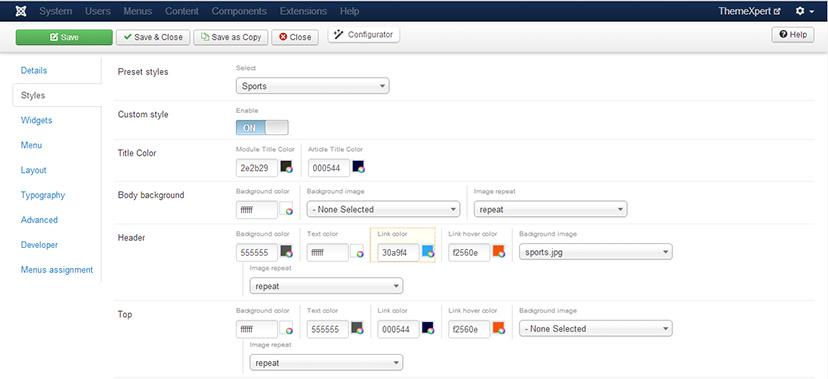The image size is (828, 379).
Task: Open Body background image dropdown
Action: coord(383,209)
